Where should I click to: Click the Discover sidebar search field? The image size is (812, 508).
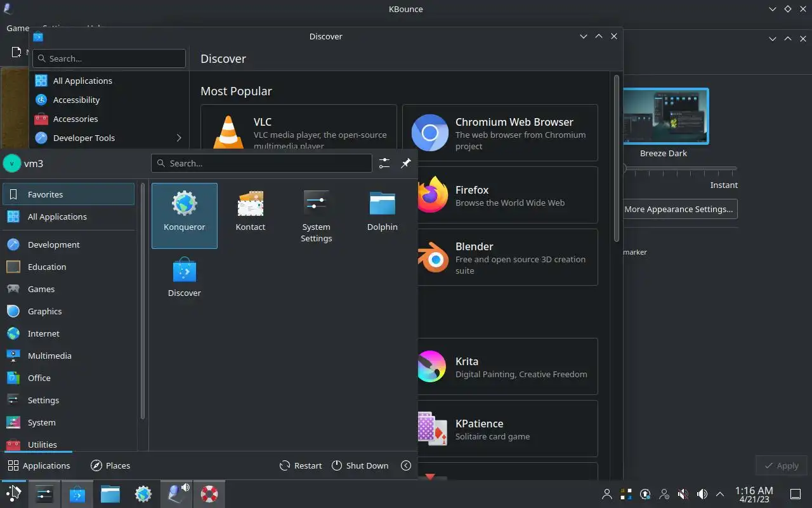coord(109,58)
